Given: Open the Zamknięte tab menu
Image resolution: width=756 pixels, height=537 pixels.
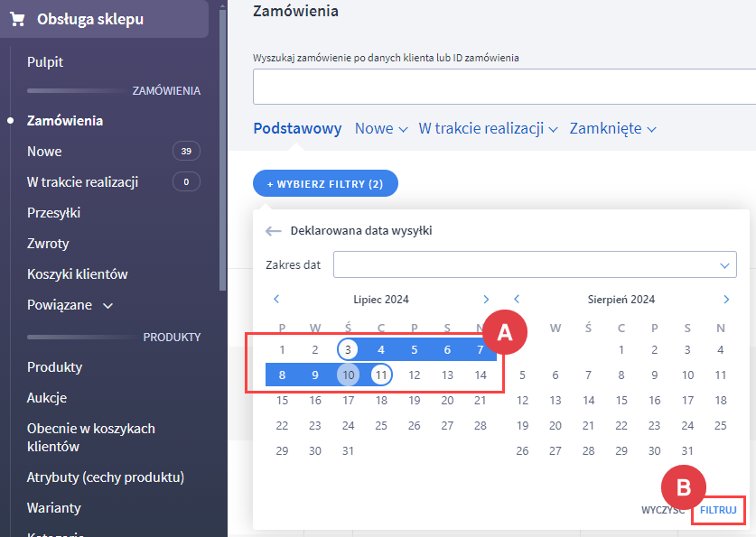Looking at the screenshot, I should coord(612,128).
